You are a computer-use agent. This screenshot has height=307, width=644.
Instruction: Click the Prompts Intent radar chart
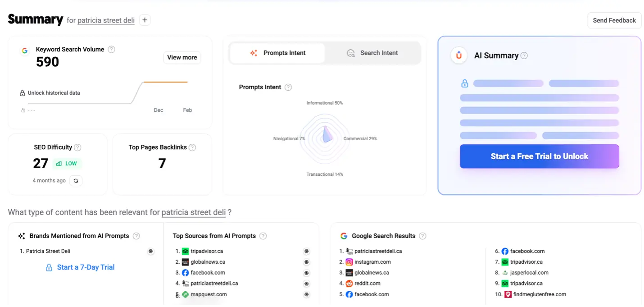tap(325, 138)
